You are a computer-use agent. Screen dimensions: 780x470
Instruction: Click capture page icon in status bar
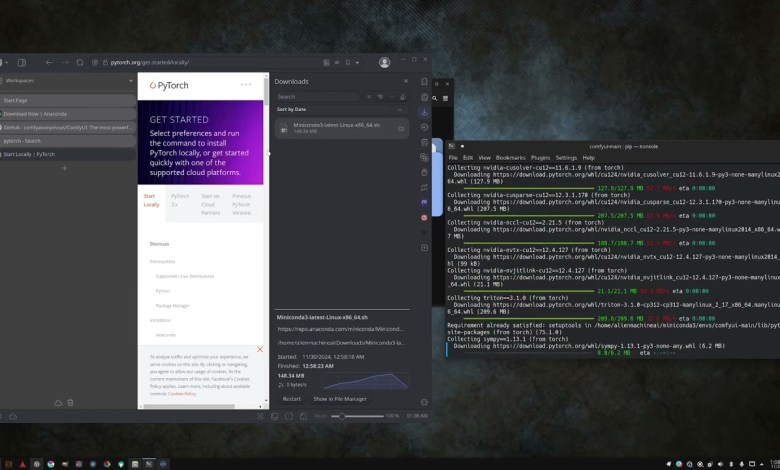pos(260,416)
